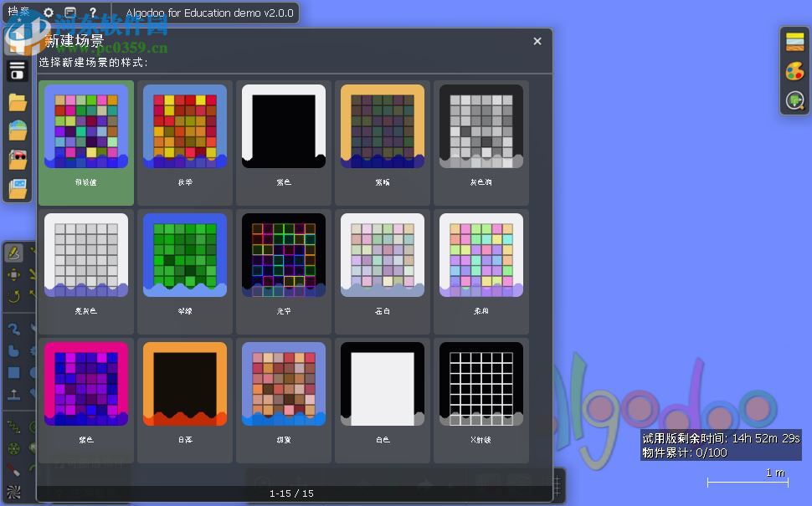Choose the dark scene with tan border

pyautogui.click(x=383, y=143)
